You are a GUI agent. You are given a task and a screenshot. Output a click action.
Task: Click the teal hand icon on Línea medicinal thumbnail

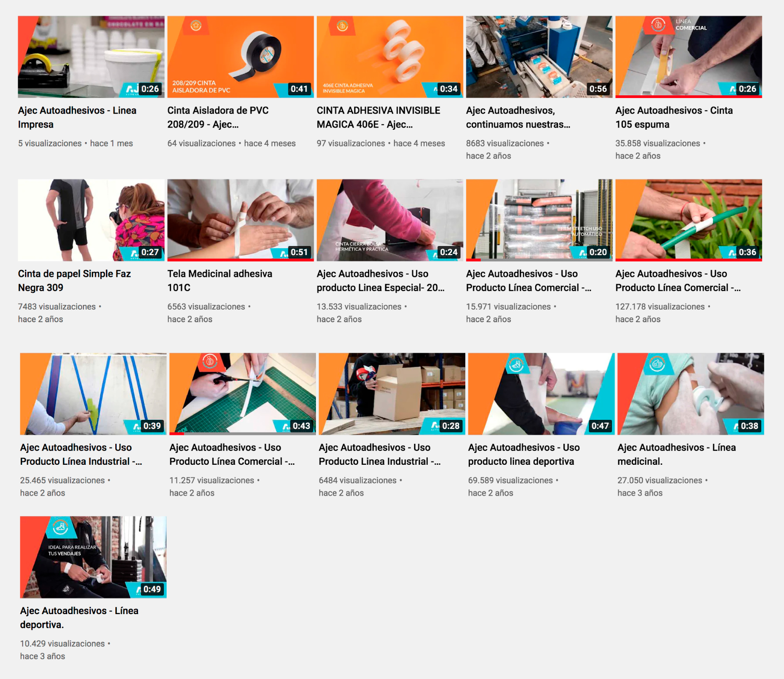[x=657, y=364]
